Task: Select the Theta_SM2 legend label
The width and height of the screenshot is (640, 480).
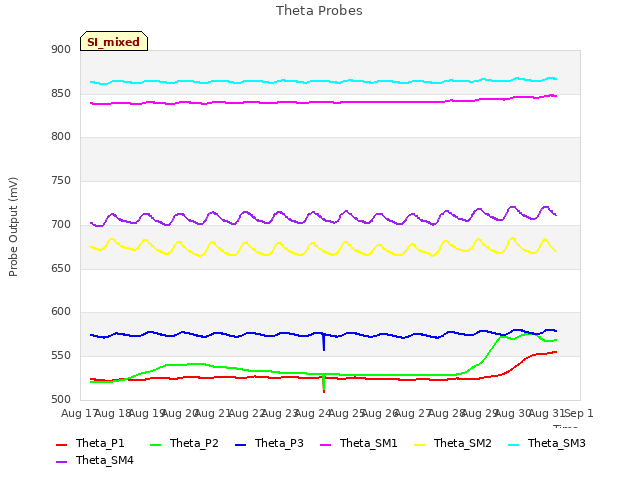Action: [462, 443]
